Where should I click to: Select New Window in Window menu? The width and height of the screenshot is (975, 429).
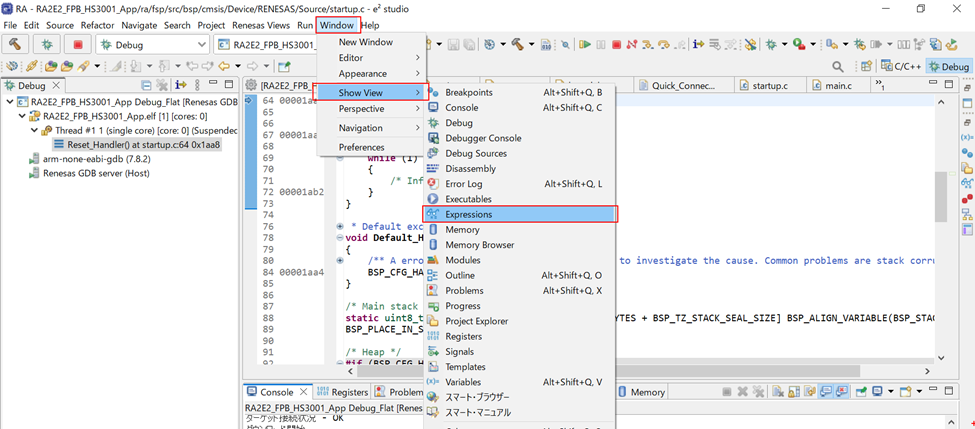coord(371,42)
